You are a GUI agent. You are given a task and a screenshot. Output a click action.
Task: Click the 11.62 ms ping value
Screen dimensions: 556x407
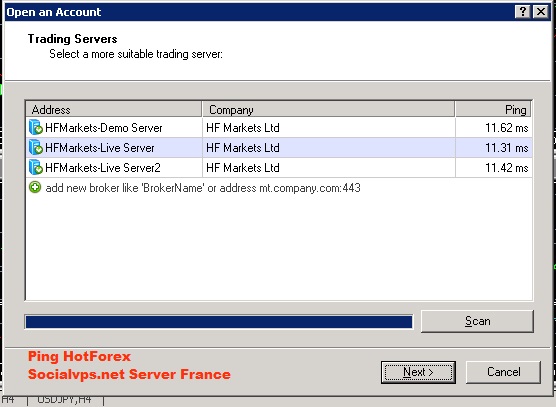(507, 128)
